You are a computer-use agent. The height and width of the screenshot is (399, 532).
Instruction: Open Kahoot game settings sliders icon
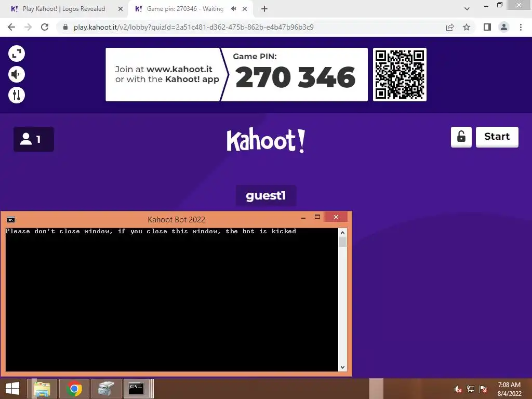pos(16,95)
